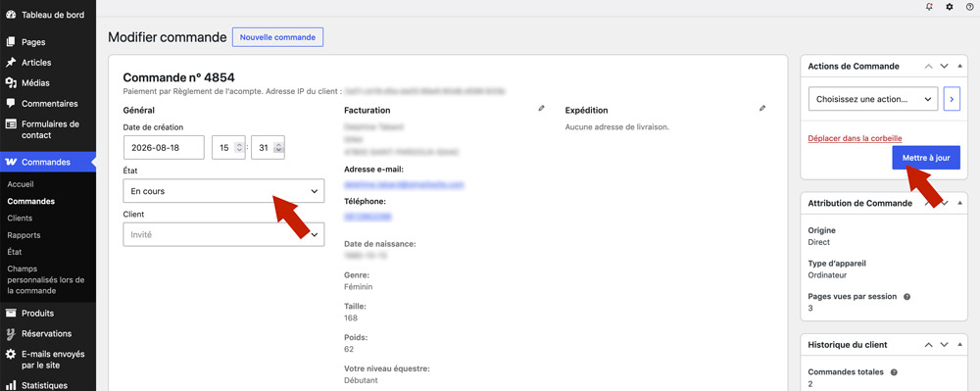
Task: Open the Client dropdown showing Invité
Action: [x=223, y=235]
